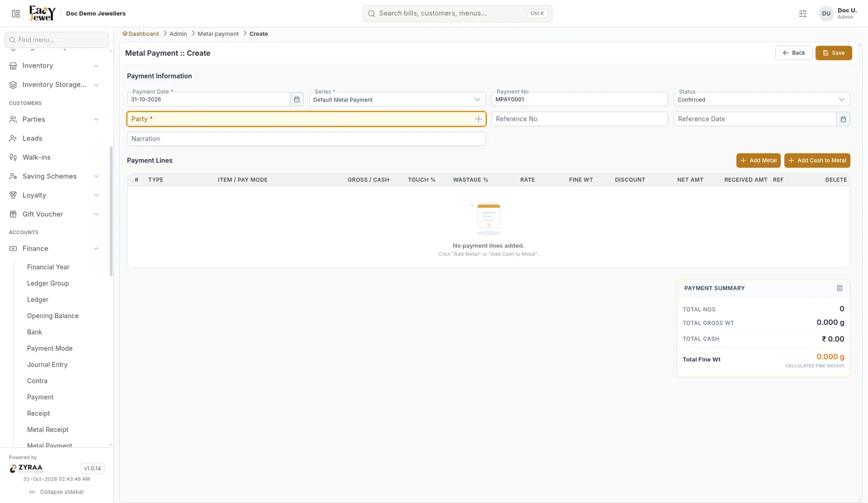
Task: Click the DU user avatar
Action: (826, 14)
